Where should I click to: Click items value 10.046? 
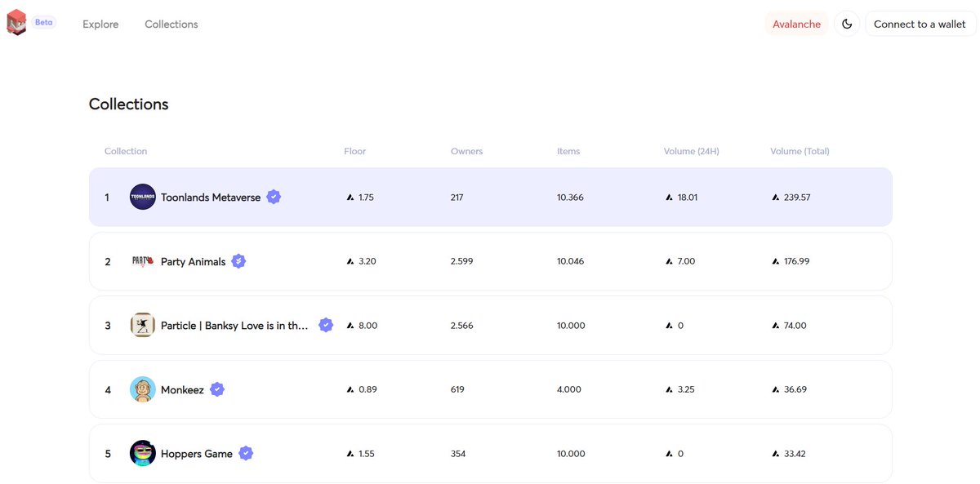570,261
